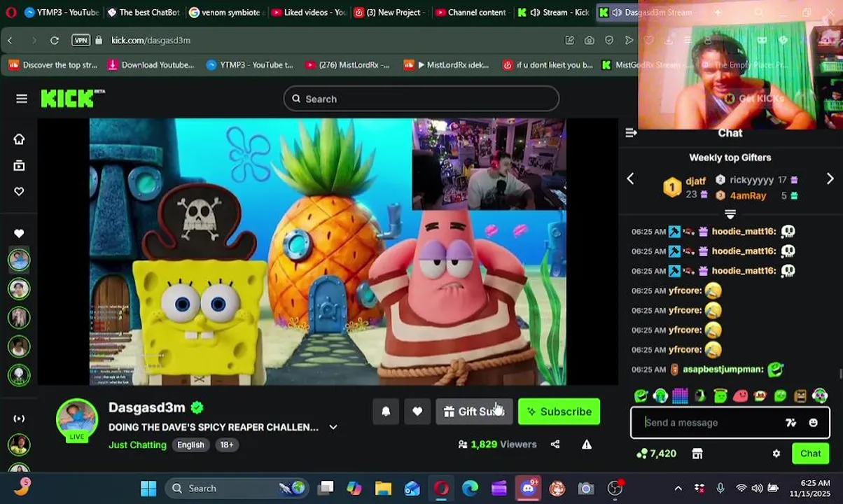Open the live broadcast sidebar icon
The width and height of the screenshot is (843, 504).
pyautogui.click(x=19, y=419)
